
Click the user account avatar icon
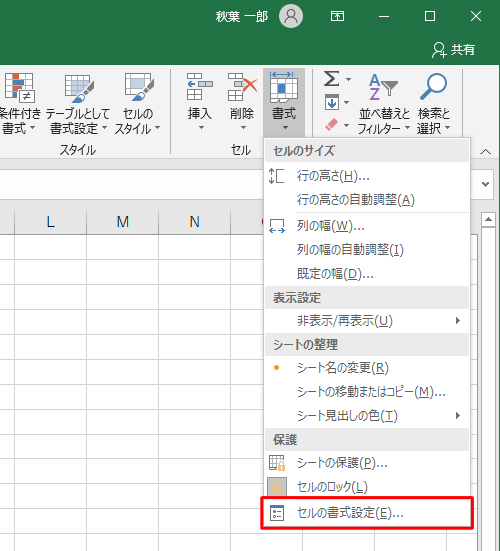pyautogui.click(x=291, y=16)
